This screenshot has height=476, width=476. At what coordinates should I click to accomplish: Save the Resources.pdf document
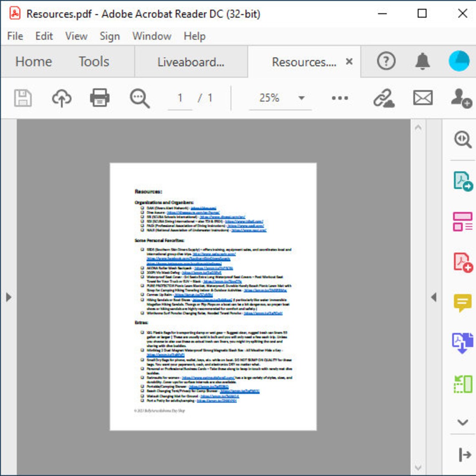click(23, 98)
